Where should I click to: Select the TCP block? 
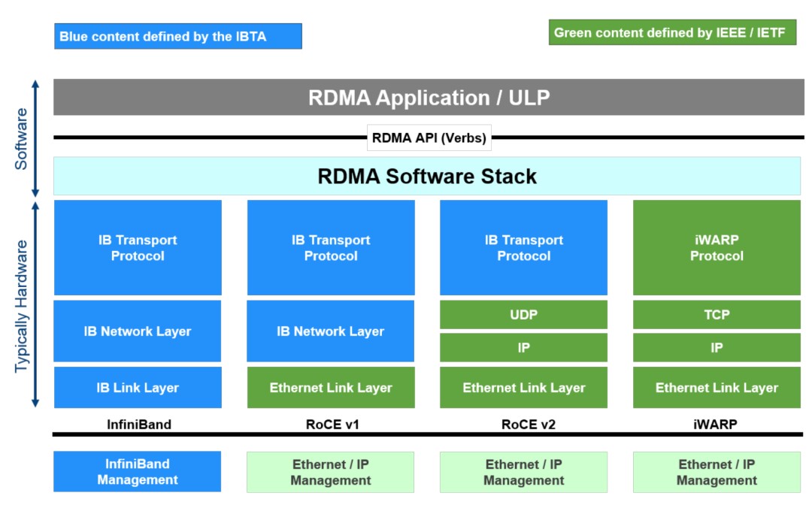click(x=717, y=315)
